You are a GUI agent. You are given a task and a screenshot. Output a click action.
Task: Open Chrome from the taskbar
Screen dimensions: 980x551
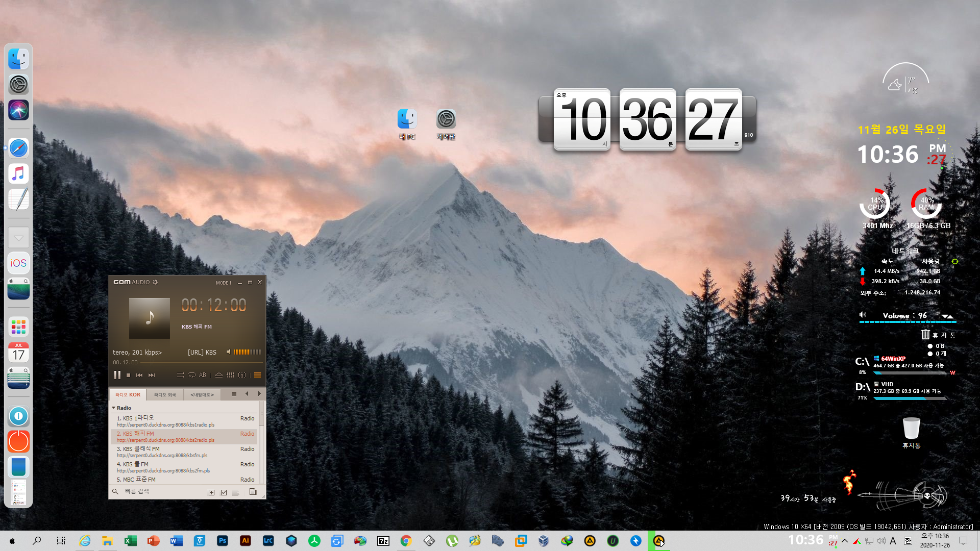[406, 541]
